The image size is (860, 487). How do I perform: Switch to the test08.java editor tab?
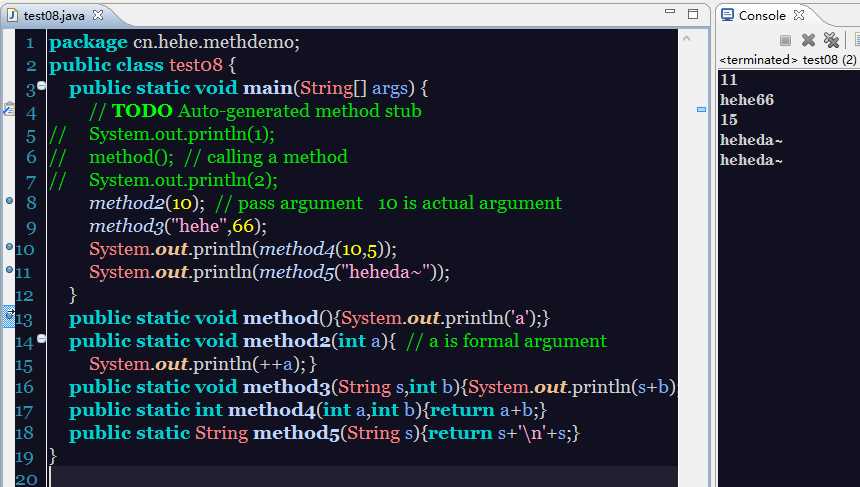click(x=54, y=15)
